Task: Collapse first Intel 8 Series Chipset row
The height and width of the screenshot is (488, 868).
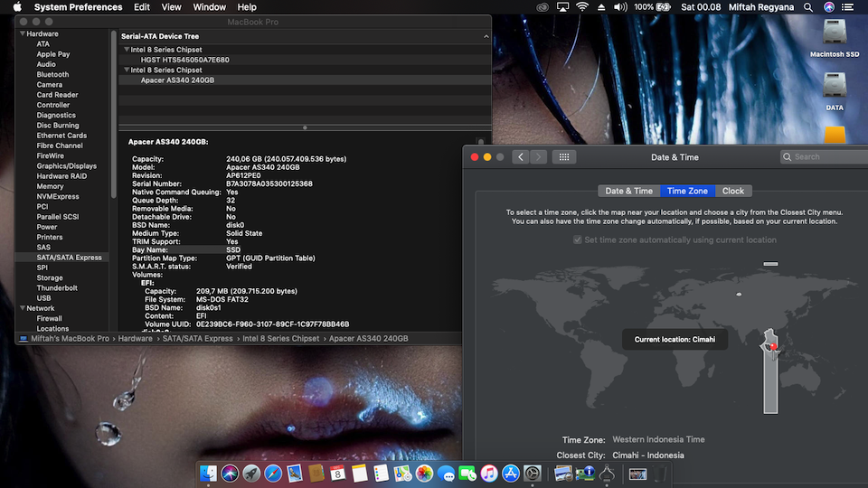Action: [x=127, y=50]
